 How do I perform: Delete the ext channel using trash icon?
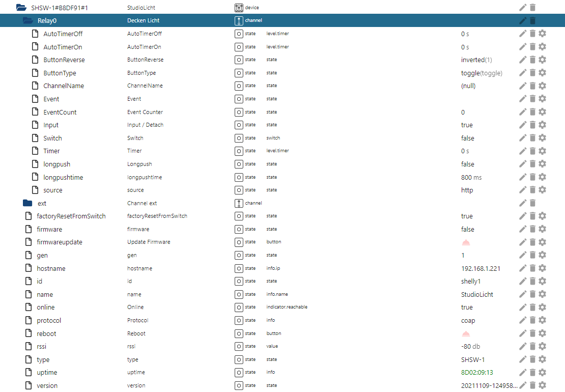tap(532, 203)
